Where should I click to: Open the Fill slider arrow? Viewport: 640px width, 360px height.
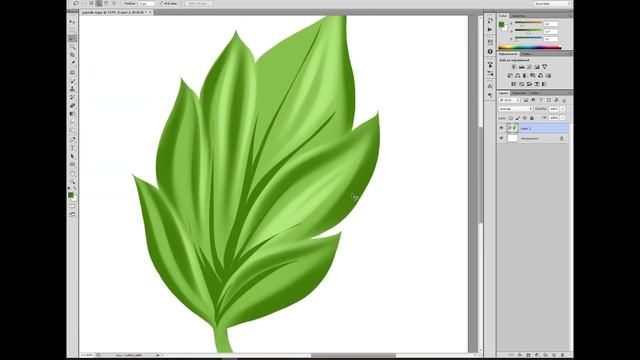pos(563,118)
